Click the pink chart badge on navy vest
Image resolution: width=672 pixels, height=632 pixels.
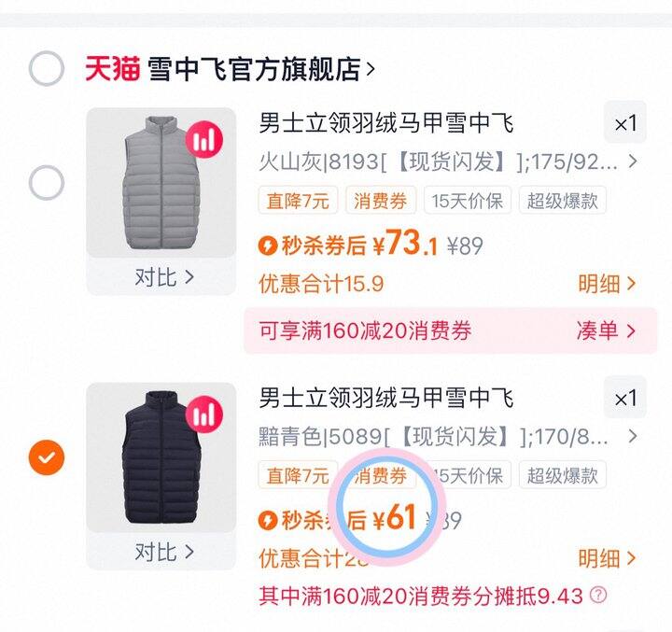pos(204,414)
